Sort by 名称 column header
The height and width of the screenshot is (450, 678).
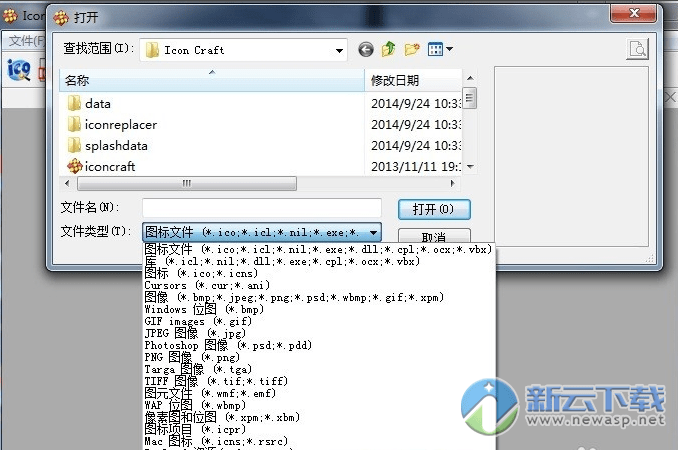pos(212,80)
